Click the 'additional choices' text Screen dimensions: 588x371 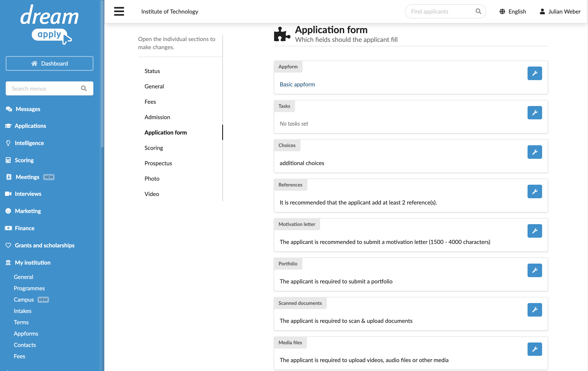click(302, 163)
